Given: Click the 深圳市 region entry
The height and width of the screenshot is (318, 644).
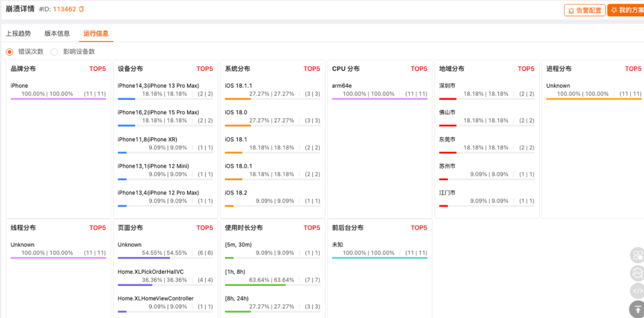Looking at the screenshot, I should coord(487,91).
